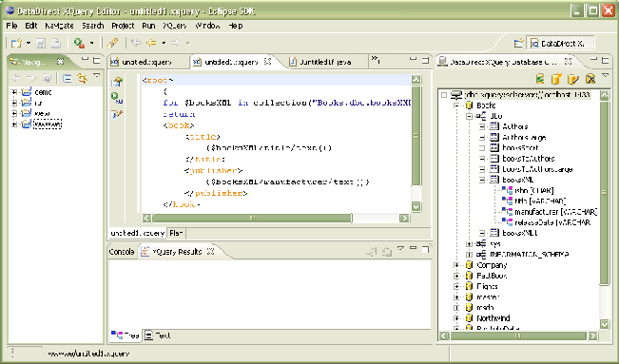Open the Window menu

(x=207, y=26)
